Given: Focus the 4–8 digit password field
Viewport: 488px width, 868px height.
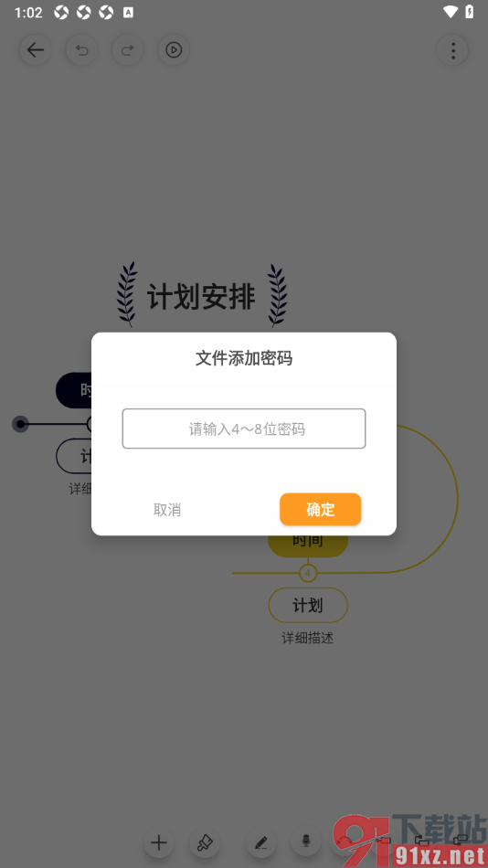Looking at the screenshot, I should click(244, 429).
